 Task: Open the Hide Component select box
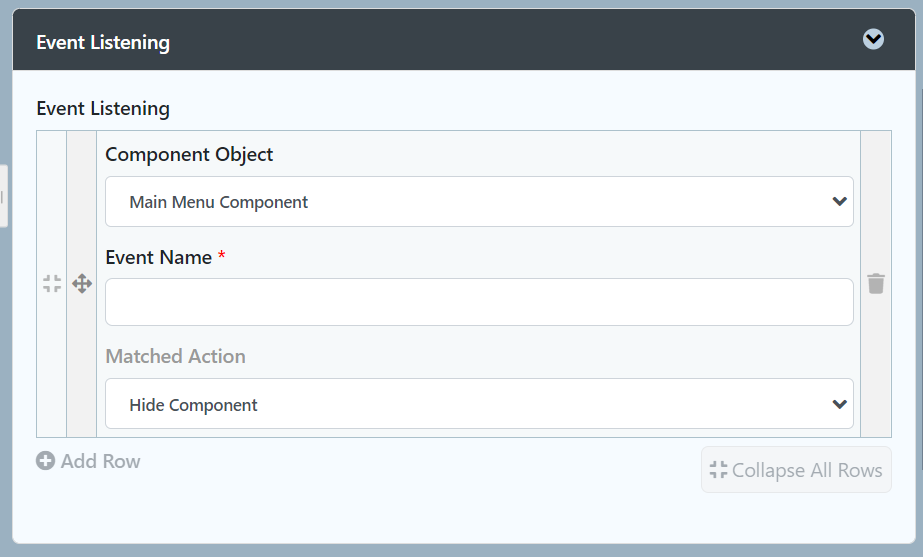(x=479, y=404)
